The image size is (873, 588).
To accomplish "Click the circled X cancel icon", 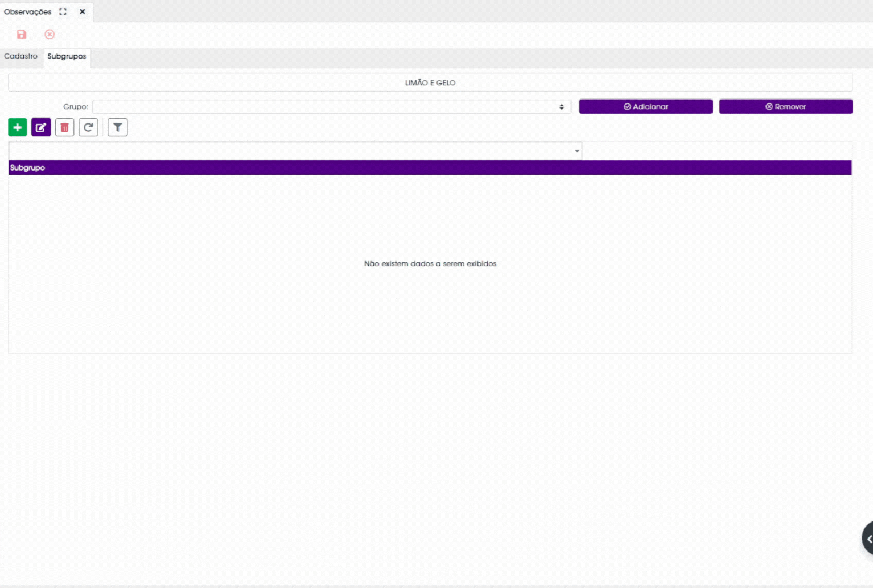I will click(50, 35).
